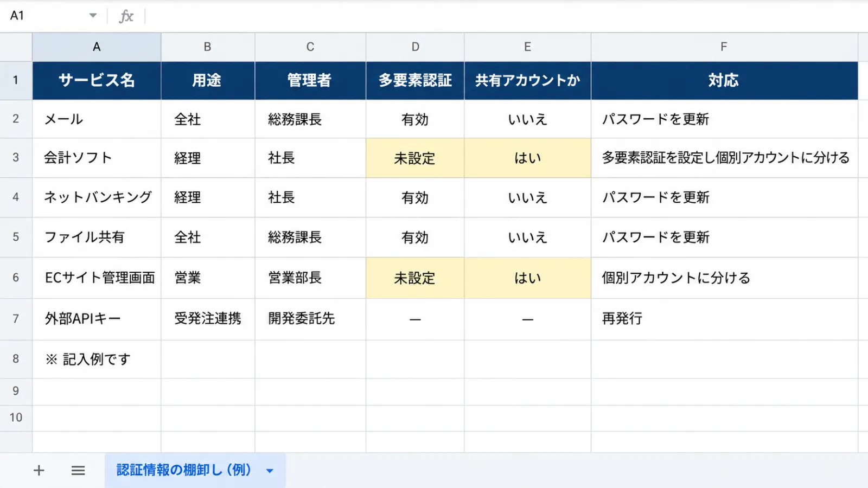
Task: Click the 共有アカウントか header cell
Action: tap(527, 80)
